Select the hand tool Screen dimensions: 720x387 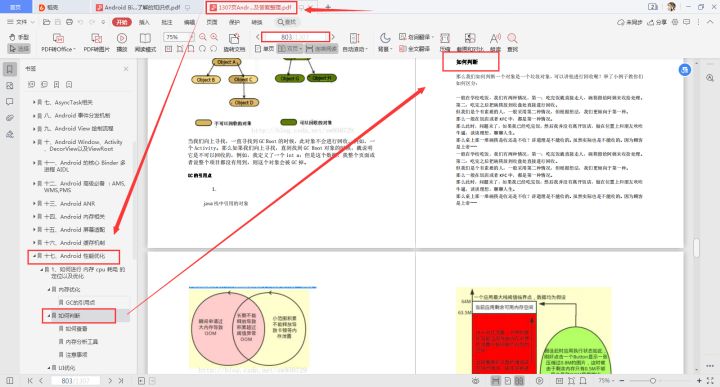pyautogui.click(x=19, y=37)
